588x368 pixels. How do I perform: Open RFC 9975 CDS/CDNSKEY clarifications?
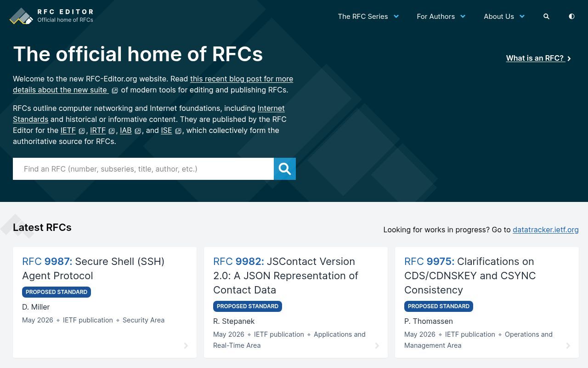tap(470, 276)
